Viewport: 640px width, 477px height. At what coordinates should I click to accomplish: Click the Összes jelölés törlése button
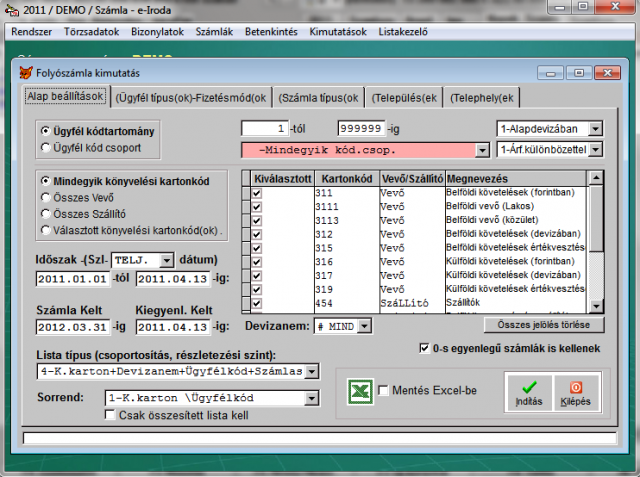click(544, 325)
